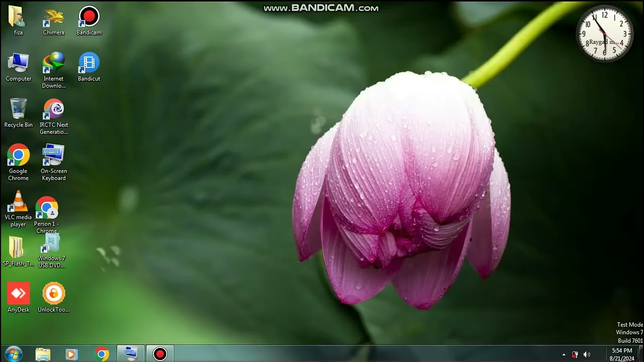Select Person 1 - Chrome shortcut
This screenshot has height=362, width=644.
pyautogui.click(x=46, y=208)
